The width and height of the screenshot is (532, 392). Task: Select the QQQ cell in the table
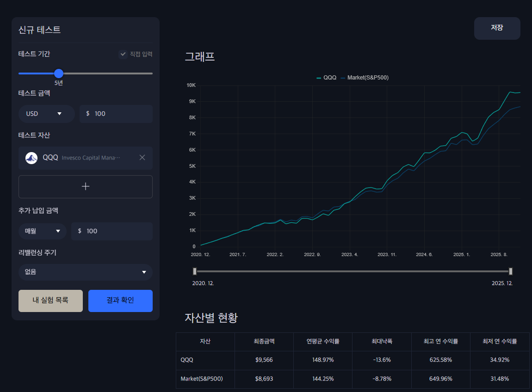tap(205, 360)
